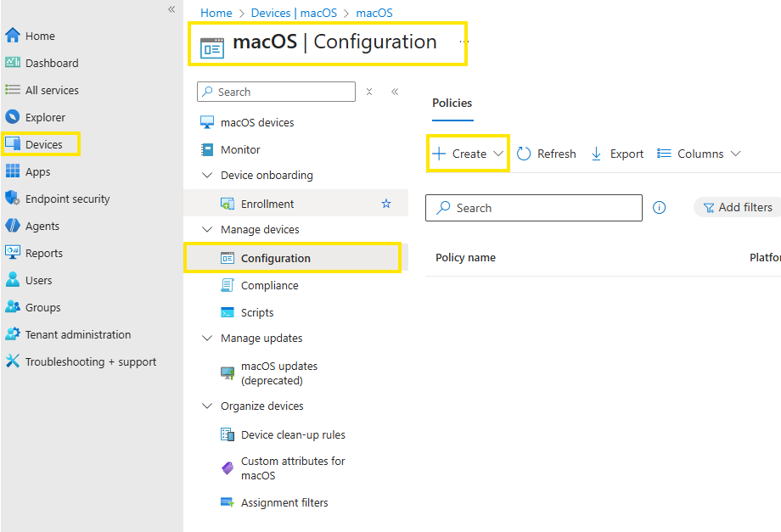
Task: Collapse the main left navigation pane
Action: [171, 9]
